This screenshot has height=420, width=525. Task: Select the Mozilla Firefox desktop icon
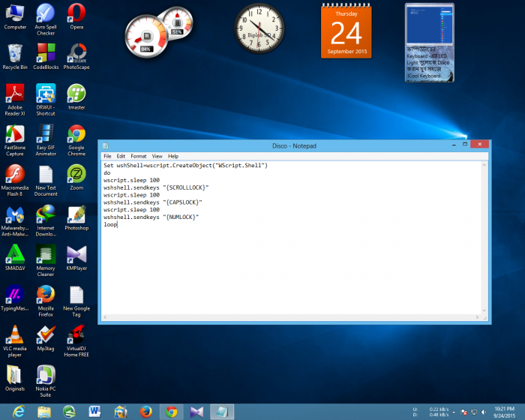tap(46, 301)
